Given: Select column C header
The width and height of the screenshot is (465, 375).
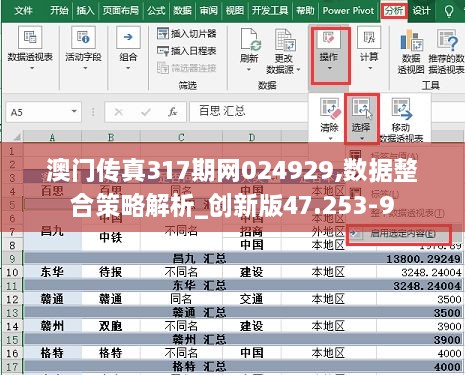Looking at the screenshot, I should pyautogui.click(x=181, y=137).
